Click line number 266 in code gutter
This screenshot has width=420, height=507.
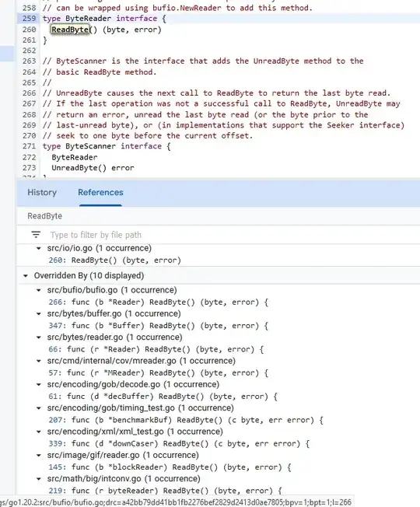(x=29, y=93)
